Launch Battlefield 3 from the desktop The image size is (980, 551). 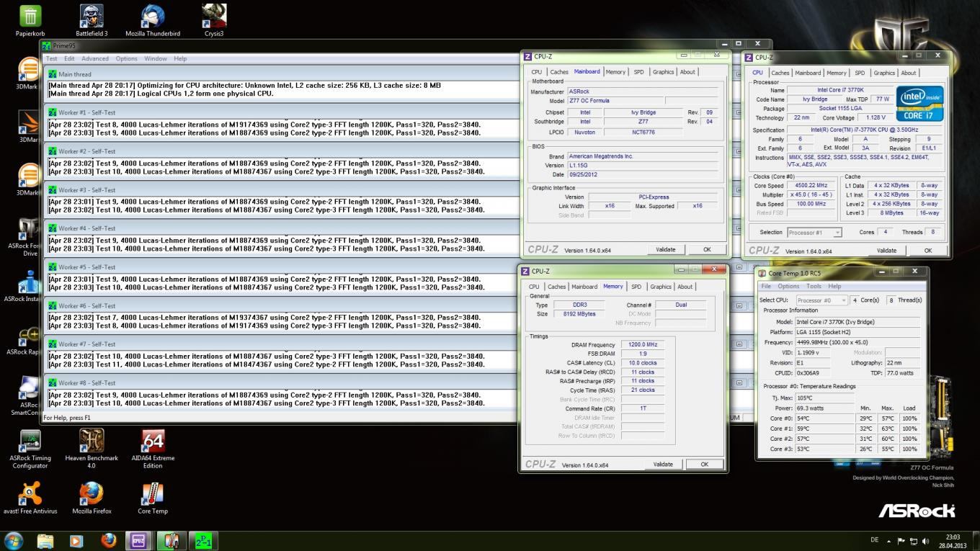92,22
